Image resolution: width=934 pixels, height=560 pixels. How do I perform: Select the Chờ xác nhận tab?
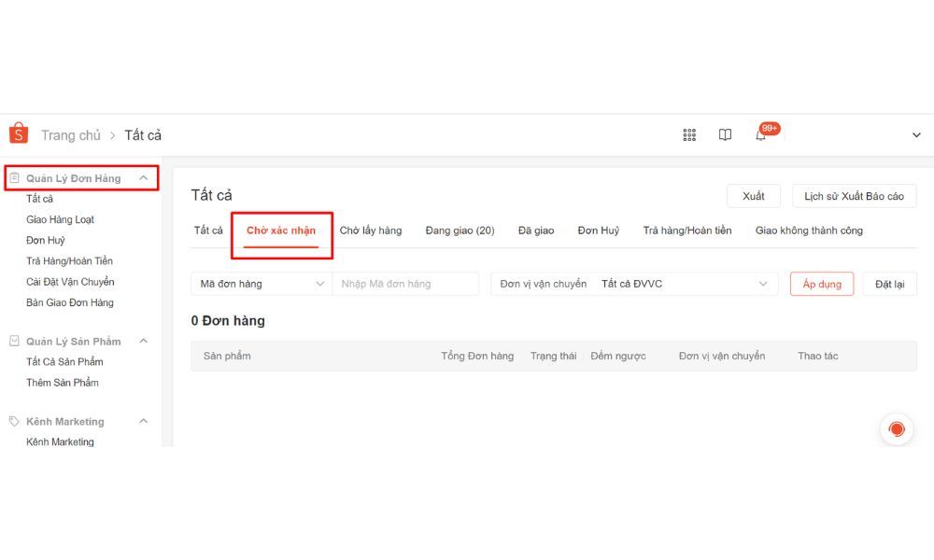coord(281,231)
